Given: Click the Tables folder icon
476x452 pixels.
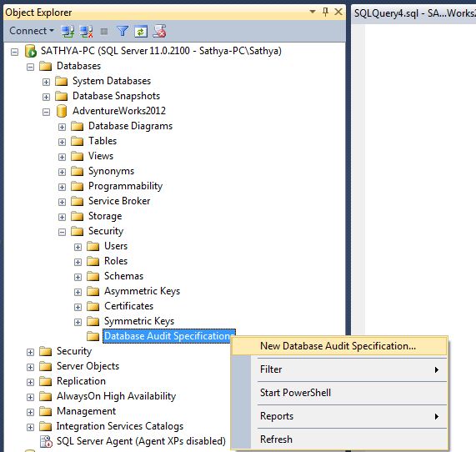Looking at the screenshot, I should pos(77,141).
